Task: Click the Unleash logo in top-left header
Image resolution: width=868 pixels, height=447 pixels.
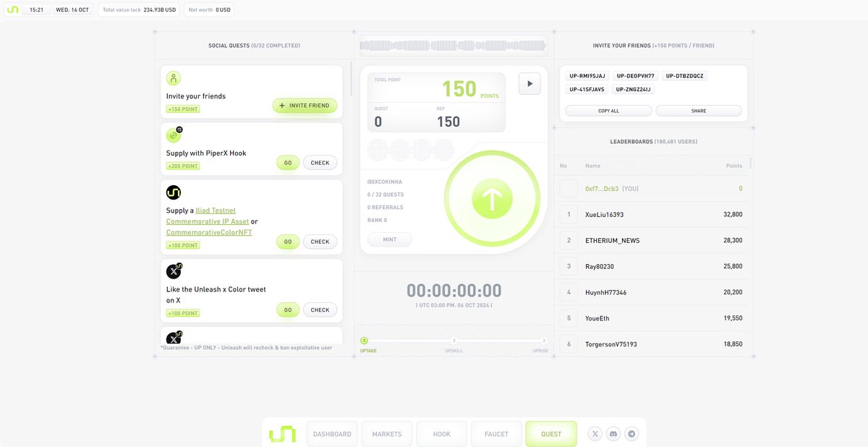Action: pos(13,10)
